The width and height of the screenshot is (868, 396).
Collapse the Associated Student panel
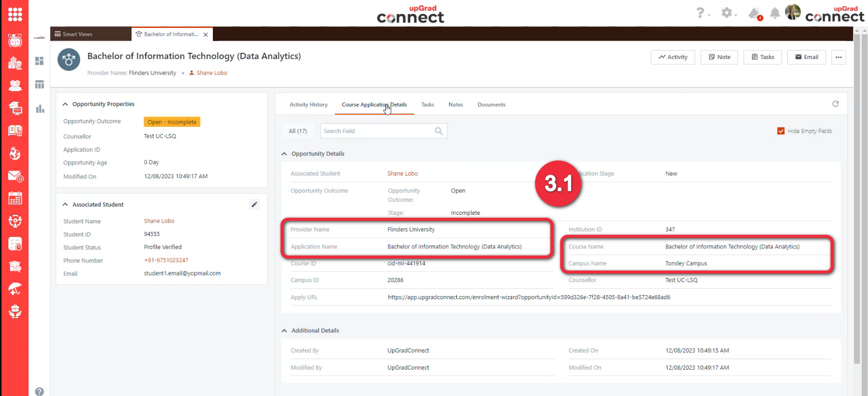(x=65, y=204)
